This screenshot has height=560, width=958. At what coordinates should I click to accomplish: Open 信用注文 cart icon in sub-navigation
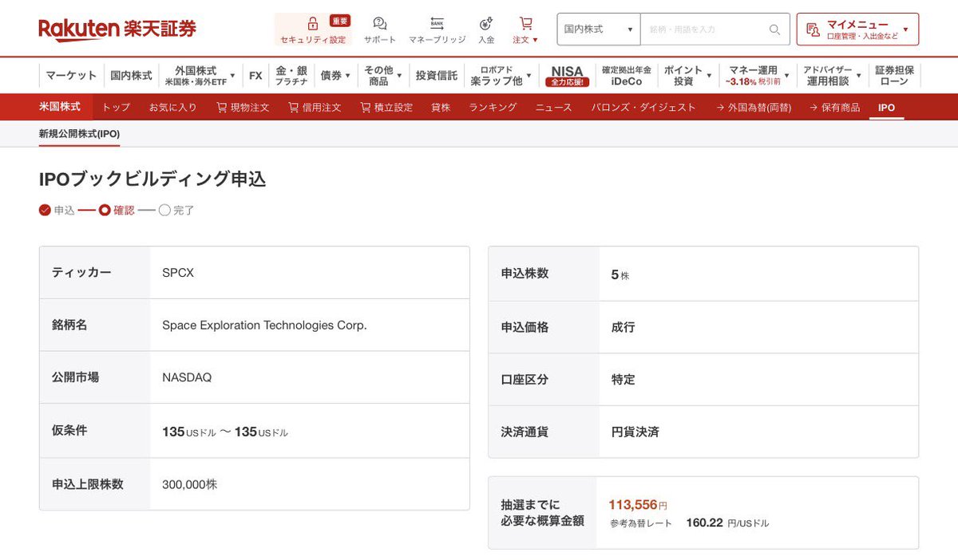pyautogui.click(x=293, y=107)
